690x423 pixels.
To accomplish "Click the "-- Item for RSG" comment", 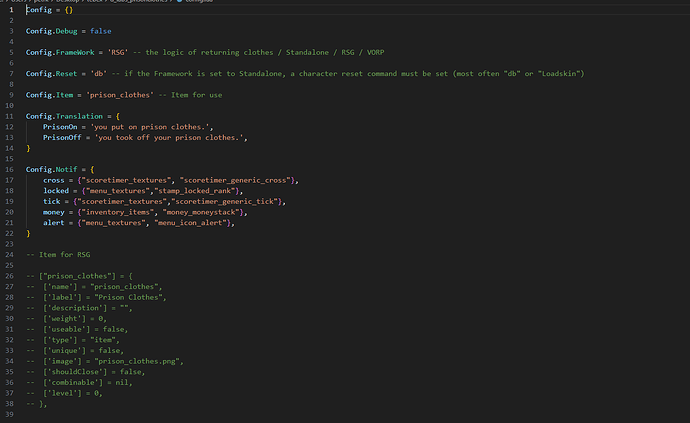I will click(x=58, y=255).
